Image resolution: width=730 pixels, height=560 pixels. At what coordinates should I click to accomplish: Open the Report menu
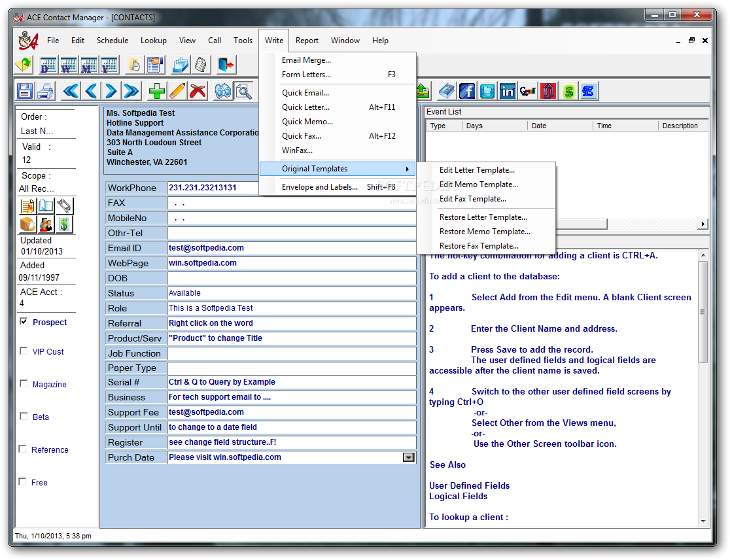tap(307, 41)
